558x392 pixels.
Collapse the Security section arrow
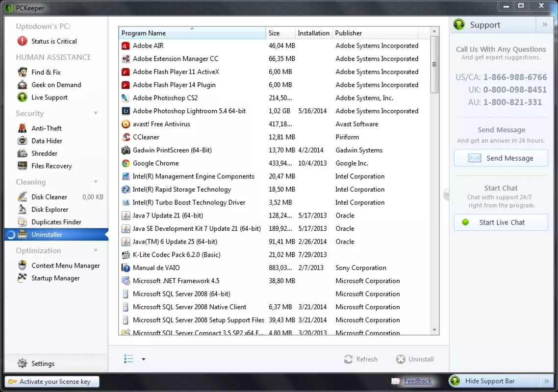[x=96, y=113]
